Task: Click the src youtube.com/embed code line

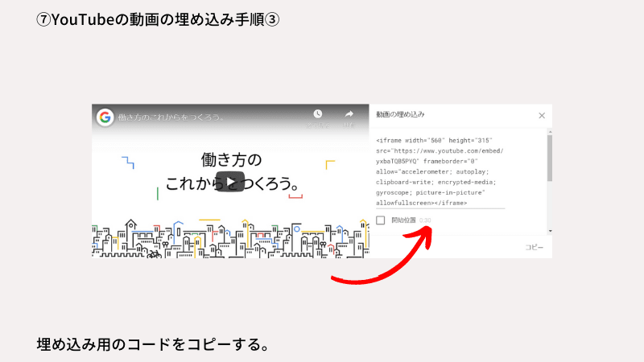Action: pyautogui.click(x=440, y=150)
